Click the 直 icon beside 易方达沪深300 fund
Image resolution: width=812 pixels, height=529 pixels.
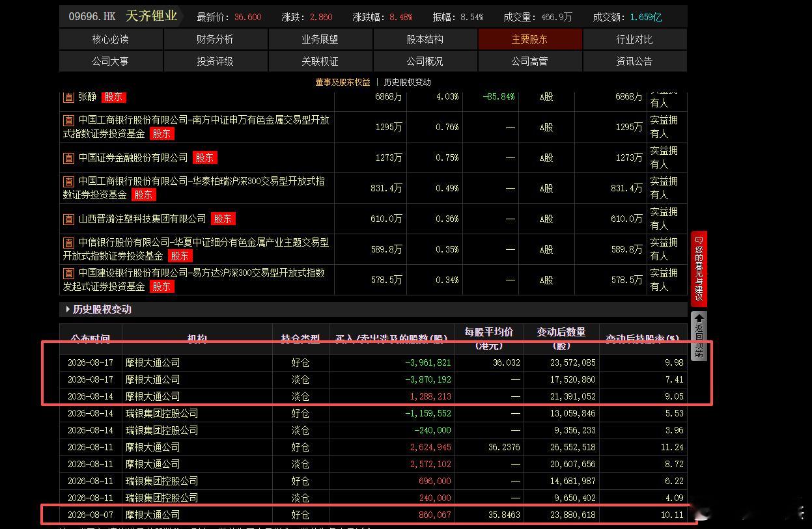point(68,273)
